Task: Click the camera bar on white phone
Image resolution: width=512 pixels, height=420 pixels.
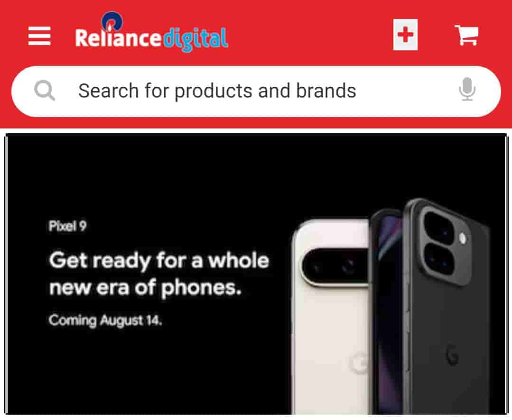Action: click(x=335, y=267)
